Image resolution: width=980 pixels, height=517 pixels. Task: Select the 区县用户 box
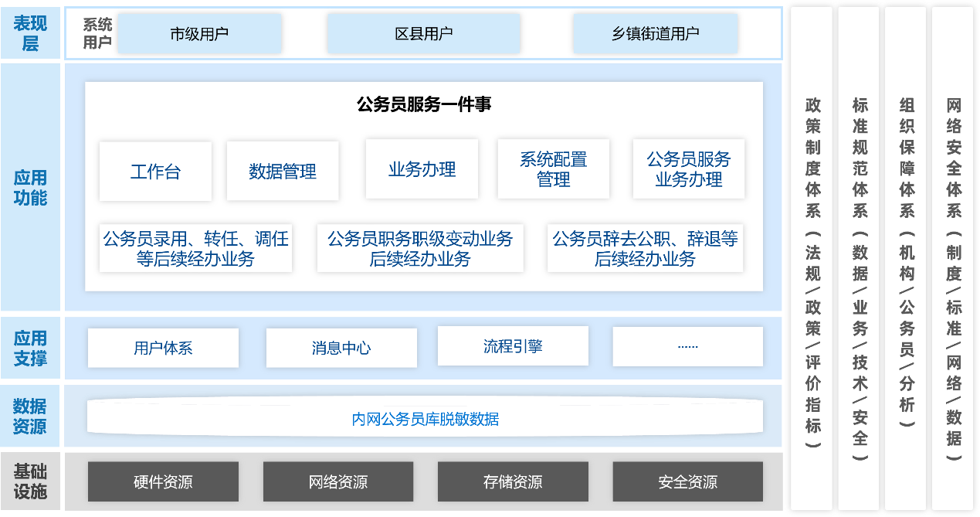tap(423, 33)
